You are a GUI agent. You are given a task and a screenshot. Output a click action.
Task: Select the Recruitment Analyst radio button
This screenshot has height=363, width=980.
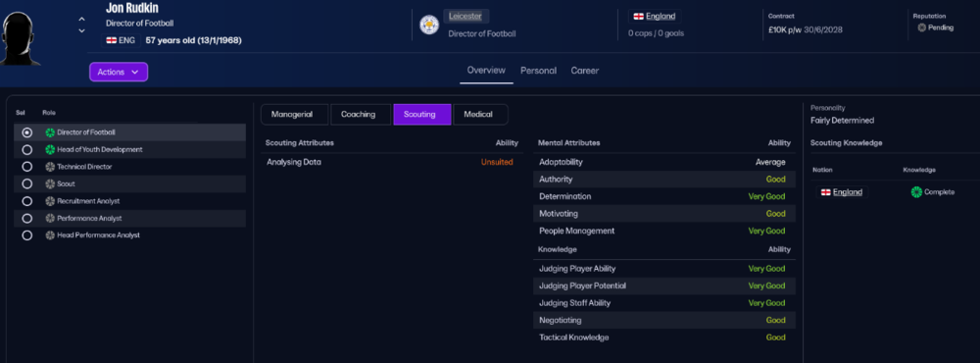pyautogui.click(x=26, y=201)
